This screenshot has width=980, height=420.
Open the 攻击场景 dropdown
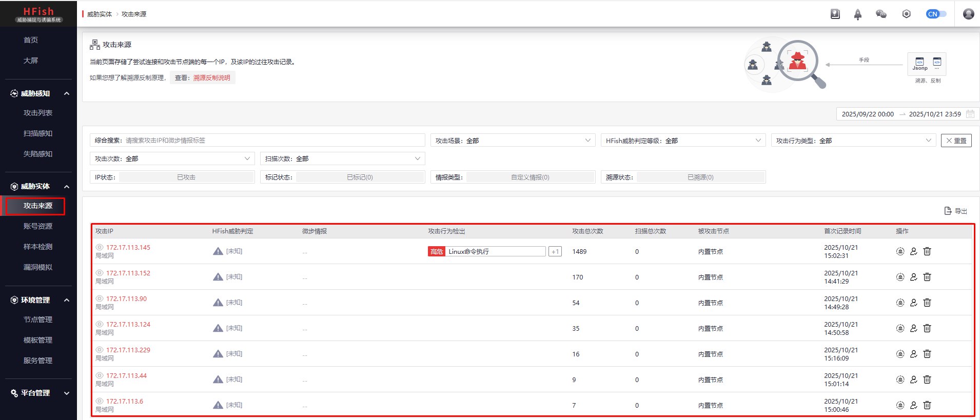pyautogui.click(x=513, y=141)
